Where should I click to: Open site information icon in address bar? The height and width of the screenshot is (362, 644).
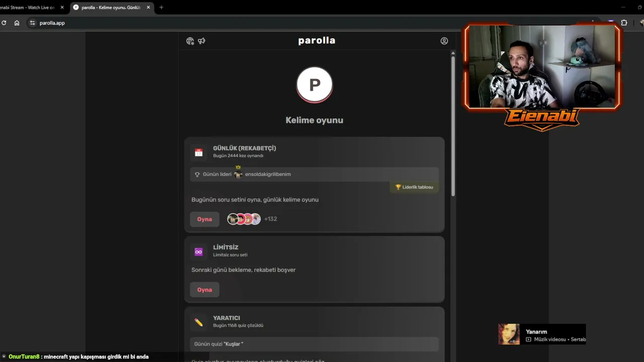tap(33, 23)
